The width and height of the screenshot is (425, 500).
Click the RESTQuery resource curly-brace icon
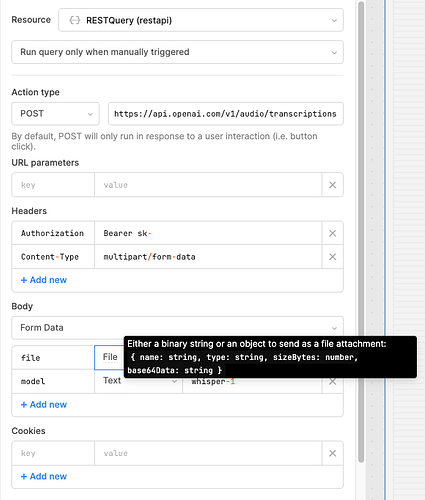click(74, 20)
